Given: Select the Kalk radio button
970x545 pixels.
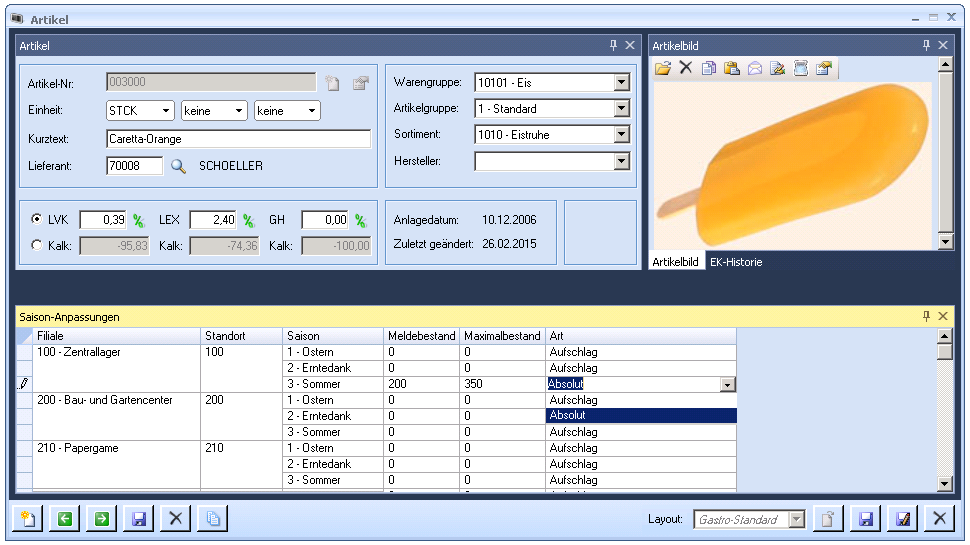Looking at the screenshot, I should pyautogui.click(x=38, y=245).
